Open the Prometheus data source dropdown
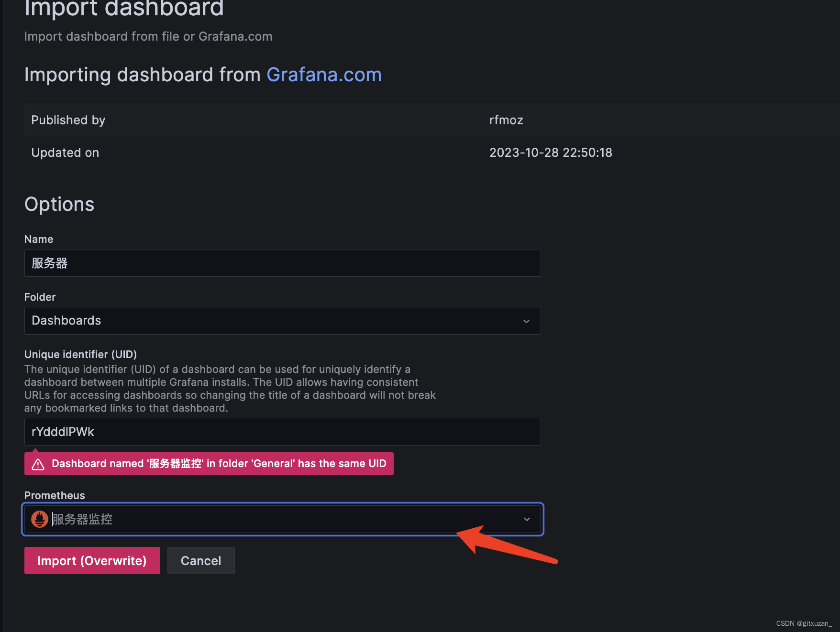Viewport: 840px width, 632px height. (282, 519)
